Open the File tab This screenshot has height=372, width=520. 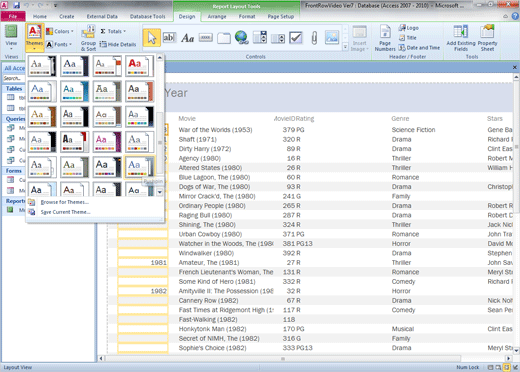click(x=13, y=16)
